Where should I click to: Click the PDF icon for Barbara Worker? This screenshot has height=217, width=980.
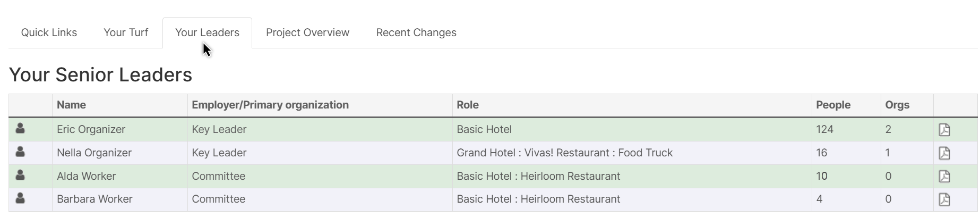click(x=944, y=199)
